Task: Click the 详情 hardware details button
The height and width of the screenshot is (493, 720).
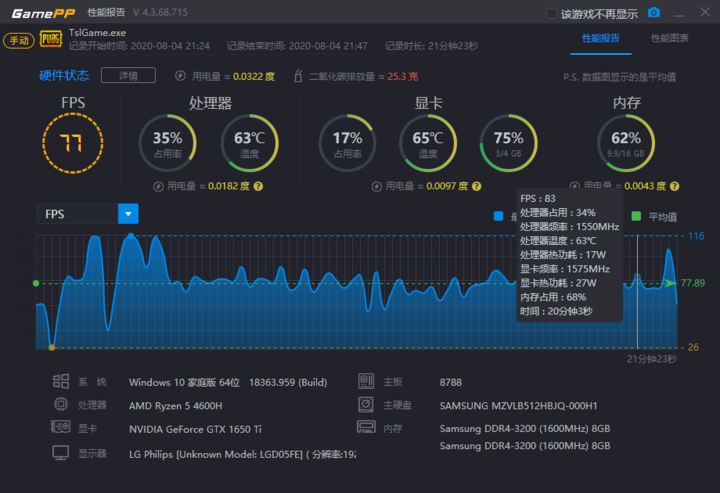Action: click(128, 75)
